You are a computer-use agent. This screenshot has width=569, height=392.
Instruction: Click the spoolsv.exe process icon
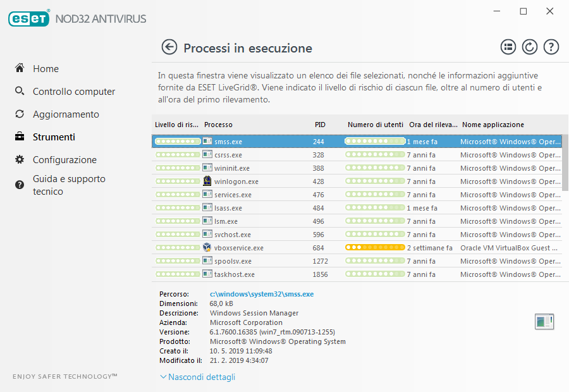[207, 260]
